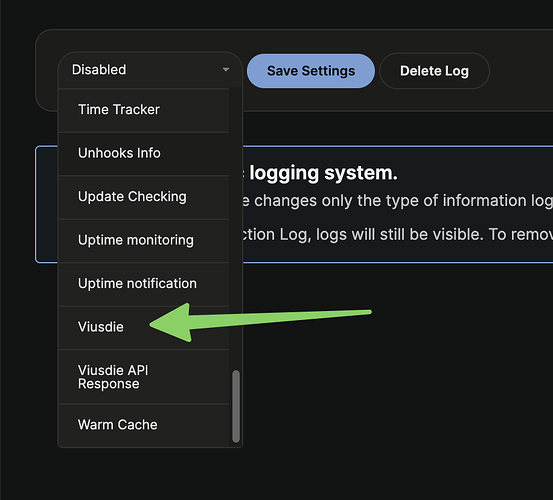
Task: Select the Unhooks Info option
Action: [x=144, y=154]
